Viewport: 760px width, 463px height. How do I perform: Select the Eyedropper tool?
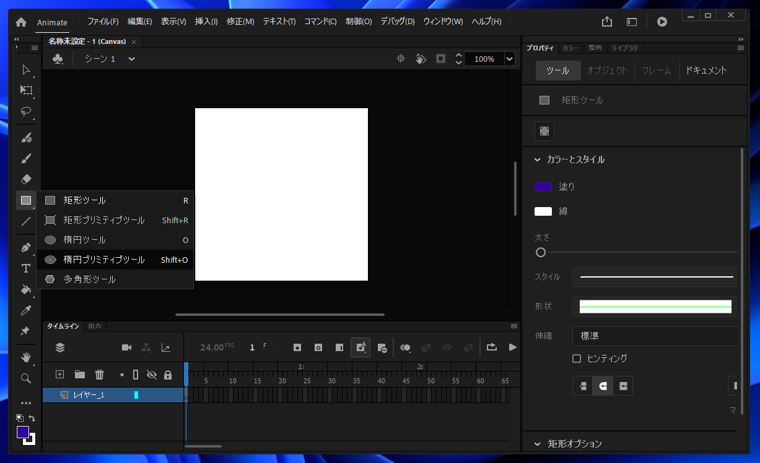[26, 310]
